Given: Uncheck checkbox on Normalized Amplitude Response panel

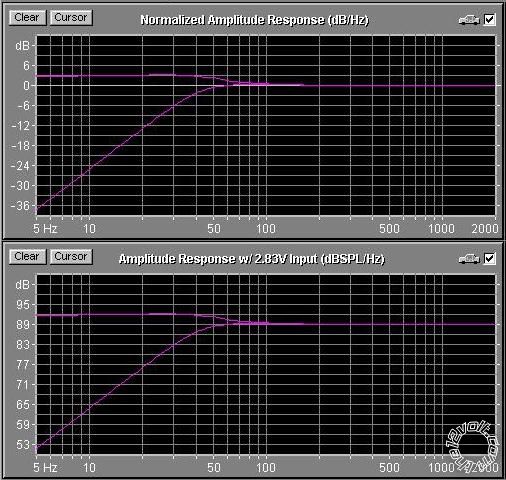Looking at the screenshot, I should (489, 20).
